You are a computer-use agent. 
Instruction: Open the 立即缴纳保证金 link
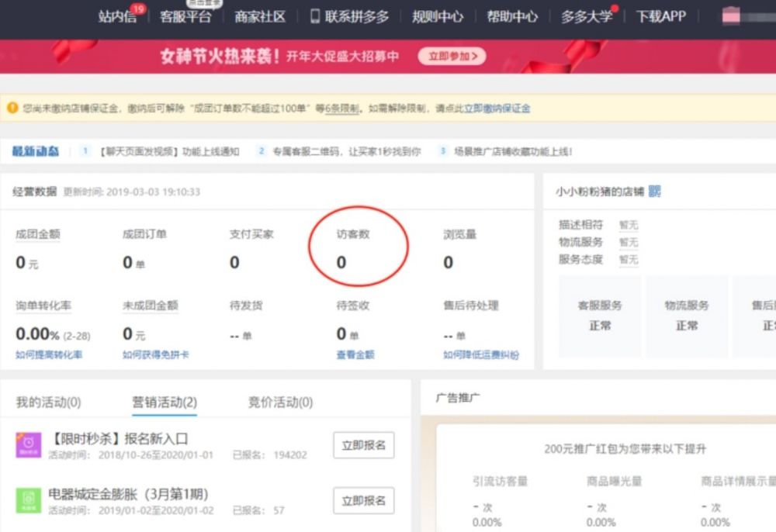(x=497, y=109)
